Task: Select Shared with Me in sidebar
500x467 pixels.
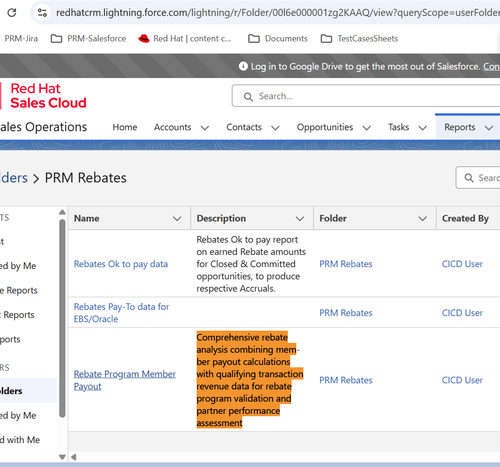Action: pos(20,440)
